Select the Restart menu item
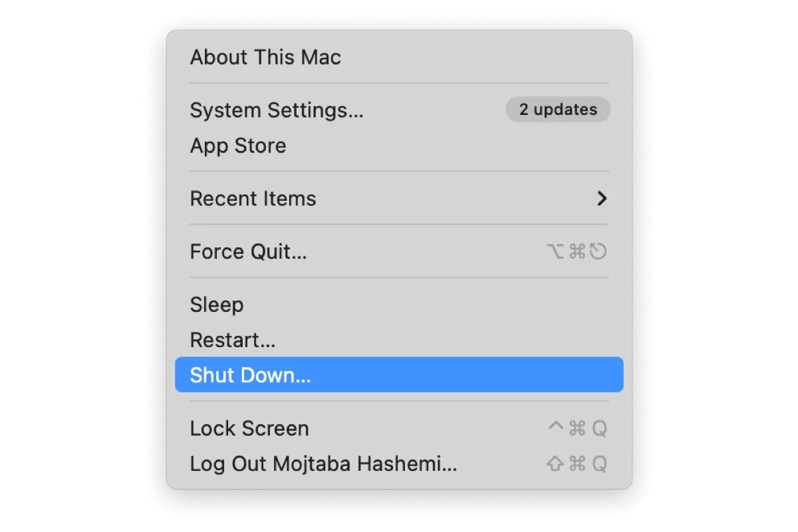Screen dimensions: 798x532 coord(232,340)
